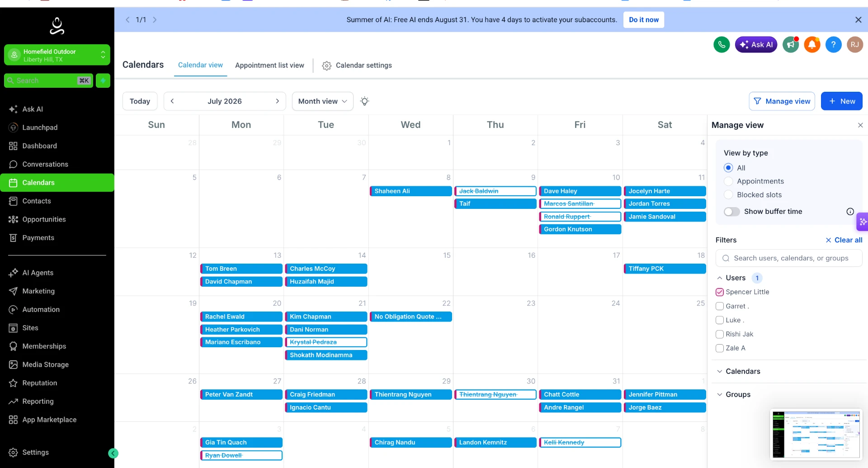Check the Garret user checkbox
This screenshot has height=468, width=868.
click(x=720, y=306)
